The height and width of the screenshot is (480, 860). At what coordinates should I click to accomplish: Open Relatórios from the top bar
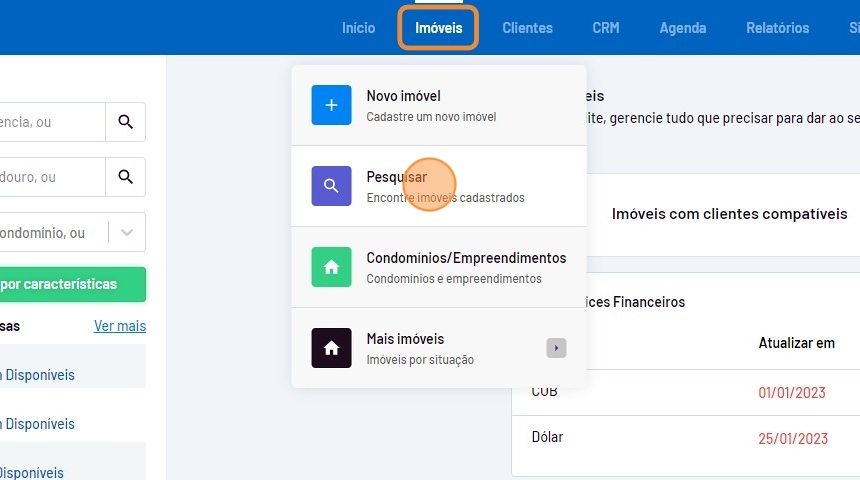pos(777,28)
